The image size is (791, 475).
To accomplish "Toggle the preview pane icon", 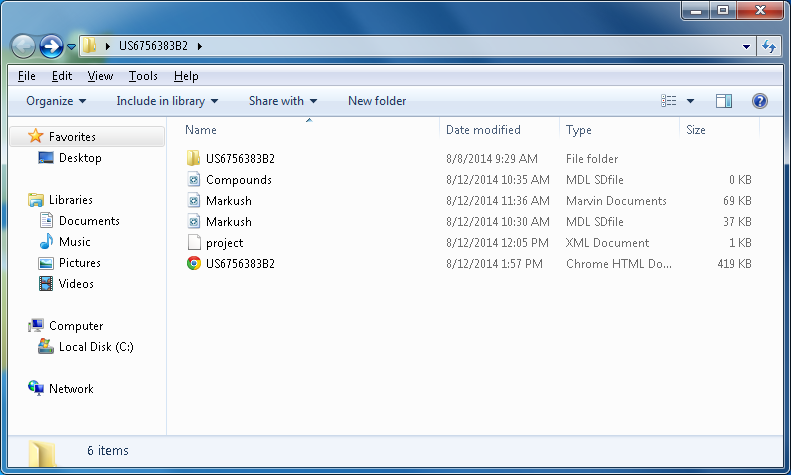I will [x=724, y=101].
